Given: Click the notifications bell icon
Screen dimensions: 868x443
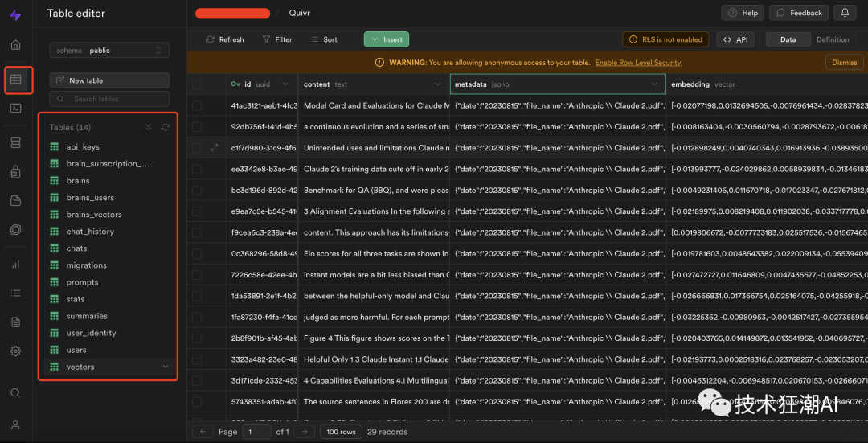Looking at the screenshot, I should tap(844, 13).
